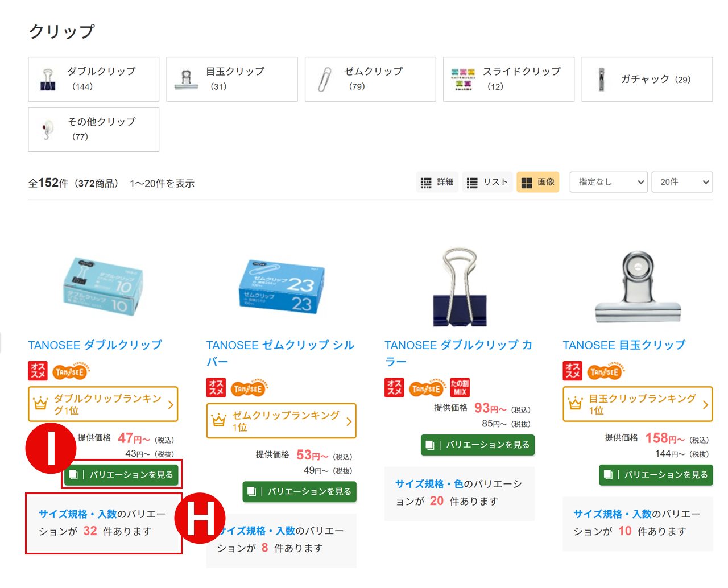
Task: Open the ダブルクリップ (144) category
Action: [93, 79]
